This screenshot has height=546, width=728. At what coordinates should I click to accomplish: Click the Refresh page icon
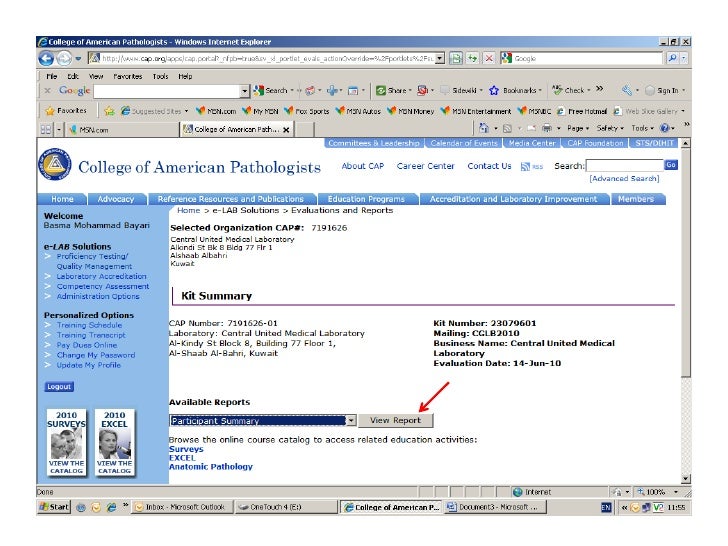pyautogui.click(x=473, y=58)
